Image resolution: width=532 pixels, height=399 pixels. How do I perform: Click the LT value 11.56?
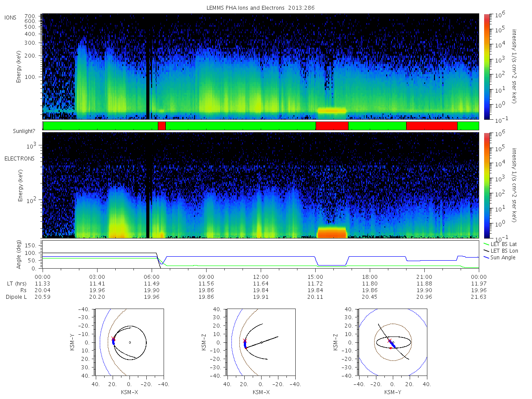pyautogui.click(x=206, y=283)
